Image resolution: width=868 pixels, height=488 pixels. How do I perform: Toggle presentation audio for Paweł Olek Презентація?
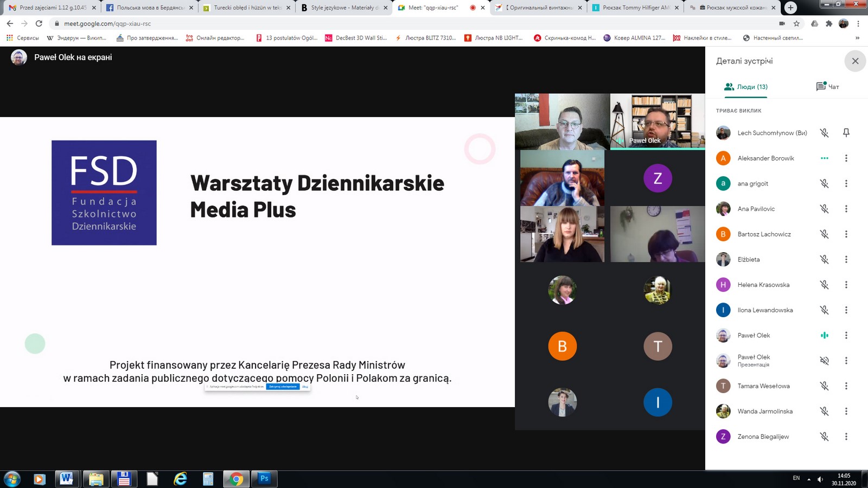pyautogui.click(x=824, y=361)
